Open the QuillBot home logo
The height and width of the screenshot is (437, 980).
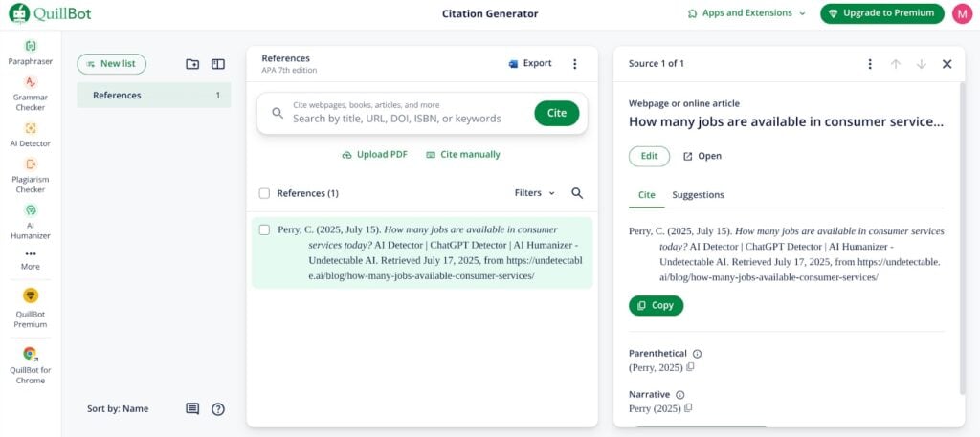(x=50, y=13)
